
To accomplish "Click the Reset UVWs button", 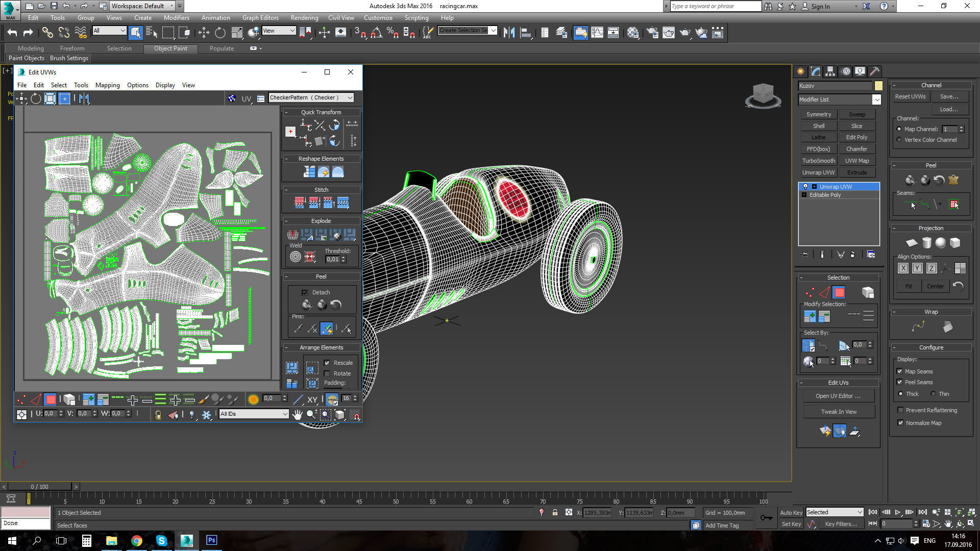I will tap(910, 96).
